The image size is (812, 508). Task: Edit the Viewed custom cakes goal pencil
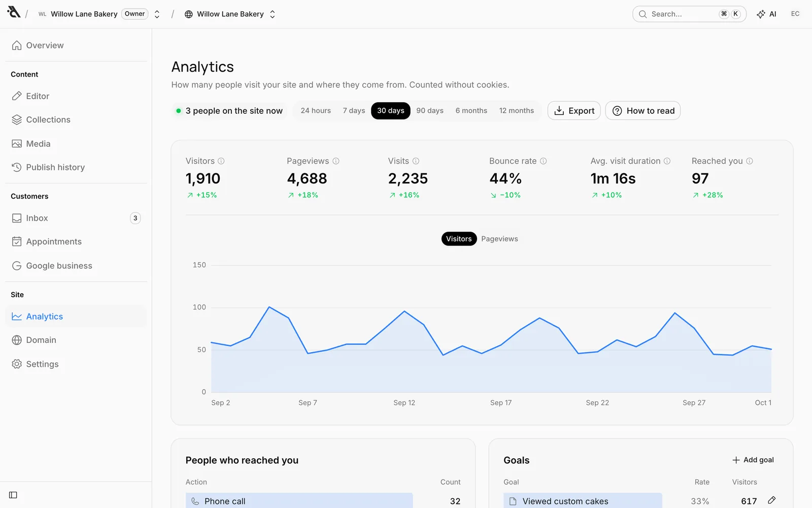(771, 500)
